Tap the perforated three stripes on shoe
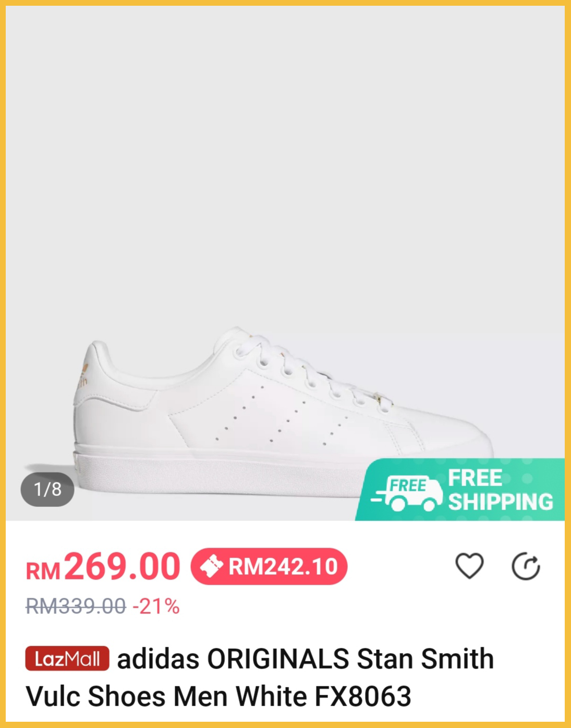Screen dimensions: 571x728 tap(282, 417)
